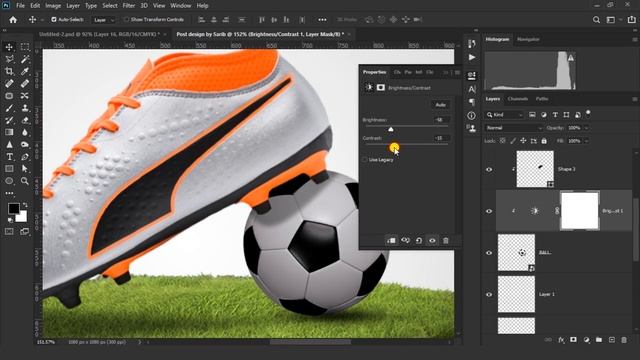Toggle Auto-Select checkbox

pos(53,19)
